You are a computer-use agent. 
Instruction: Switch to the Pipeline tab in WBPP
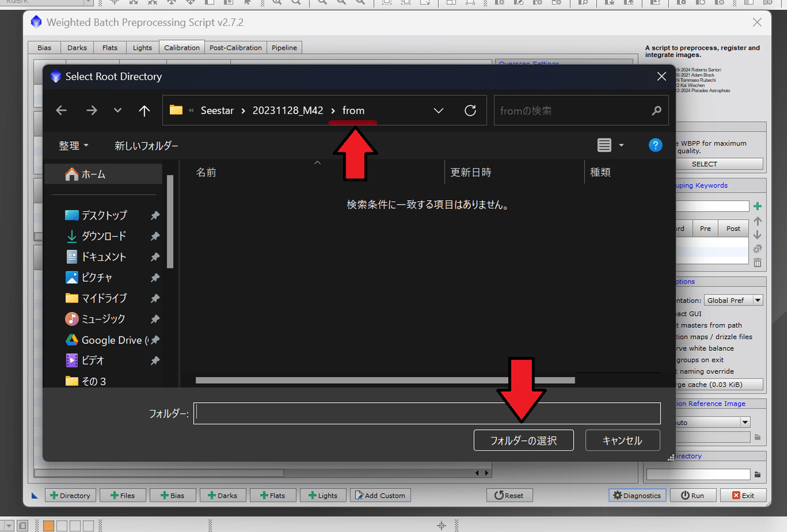coord(285,47)
